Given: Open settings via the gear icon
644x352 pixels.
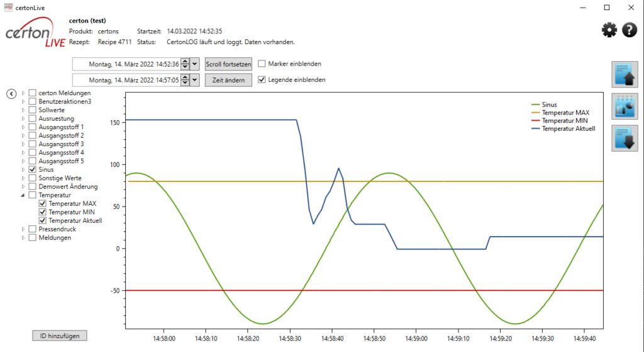Looking at the screenshot, I should (x=609, y=30).
